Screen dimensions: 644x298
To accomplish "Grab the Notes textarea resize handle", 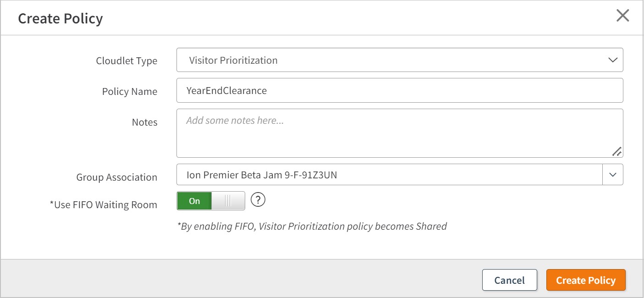I will coord(616,151).
